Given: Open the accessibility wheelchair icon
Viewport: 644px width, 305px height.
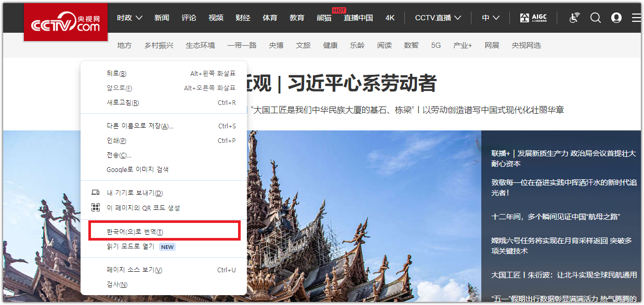Looking at the screenshot, I should click(574, 18).
